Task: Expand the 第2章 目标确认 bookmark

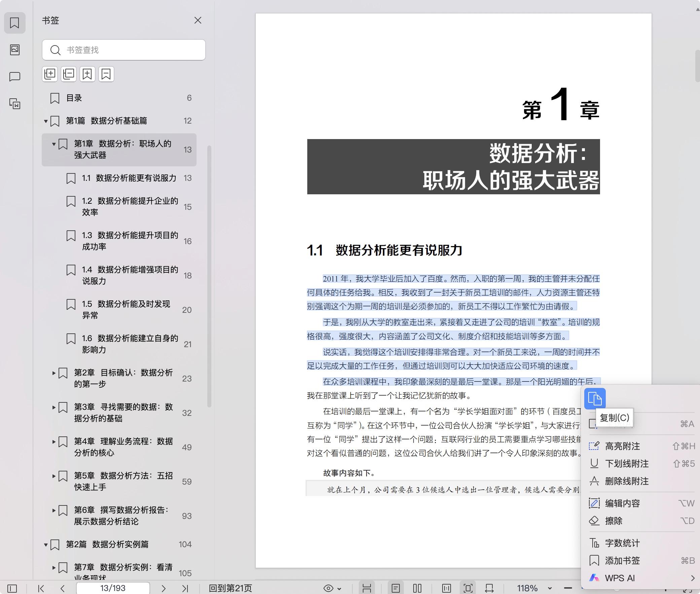Action: point(54,373)
